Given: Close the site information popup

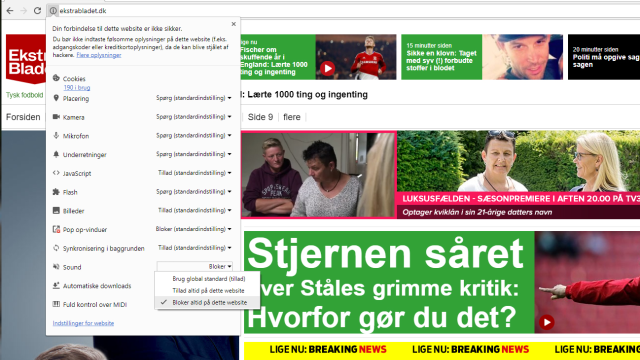Looking at the screenshot, I should [x=233, y=24].
